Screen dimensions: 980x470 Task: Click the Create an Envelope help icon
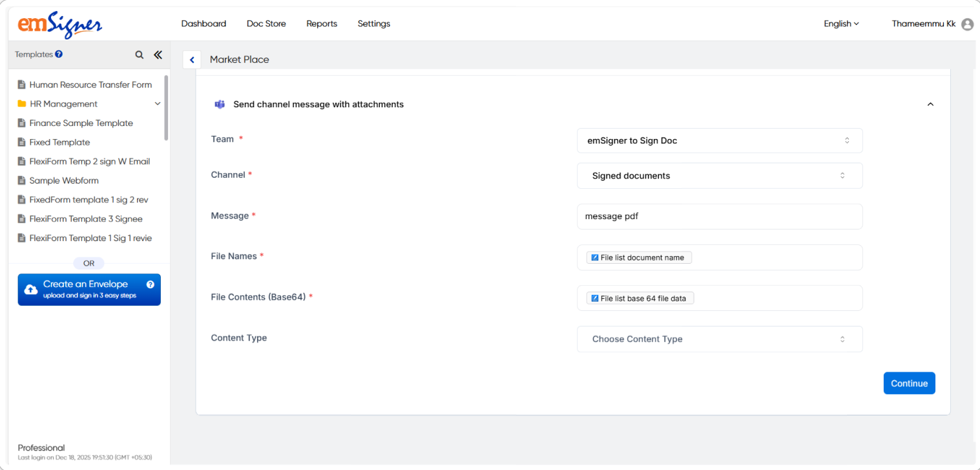[x=151, y=284]
